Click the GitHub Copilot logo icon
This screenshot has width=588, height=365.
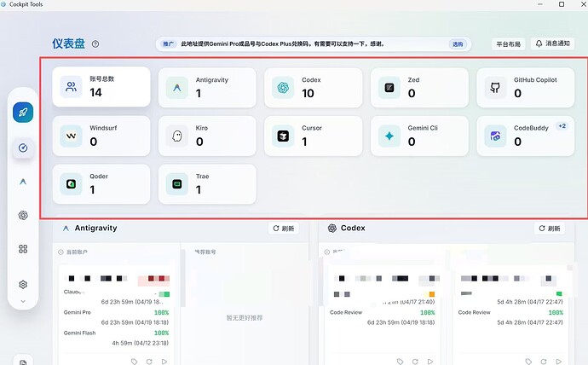(x=495, y=88)
